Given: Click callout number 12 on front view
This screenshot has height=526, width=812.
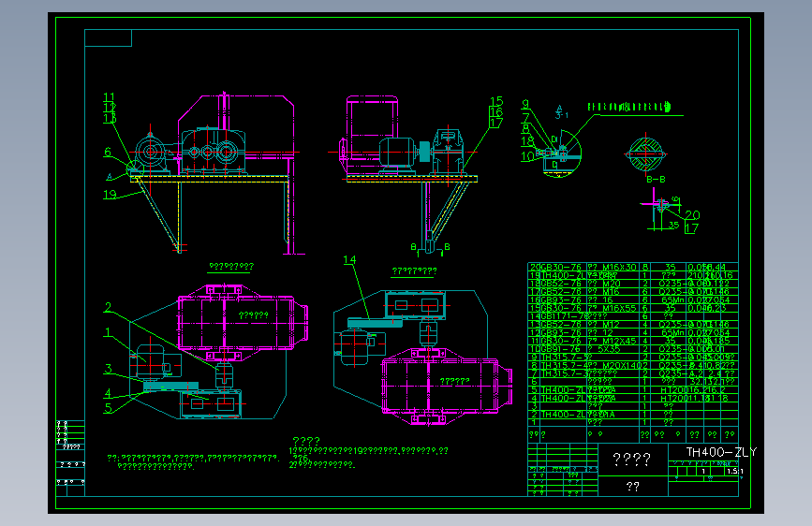Looking at the screenshot, I should click(x=110, y=108).
